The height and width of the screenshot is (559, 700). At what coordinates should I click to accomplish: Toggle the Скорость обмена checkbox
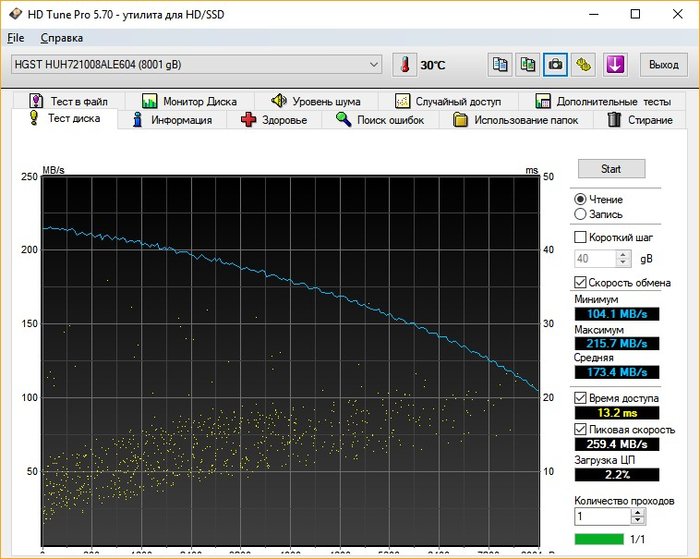[580, 282]
